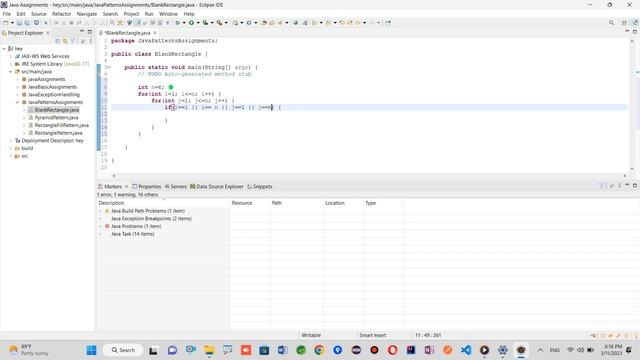Click the Debug bug icon in toolbar

[178, 23]
